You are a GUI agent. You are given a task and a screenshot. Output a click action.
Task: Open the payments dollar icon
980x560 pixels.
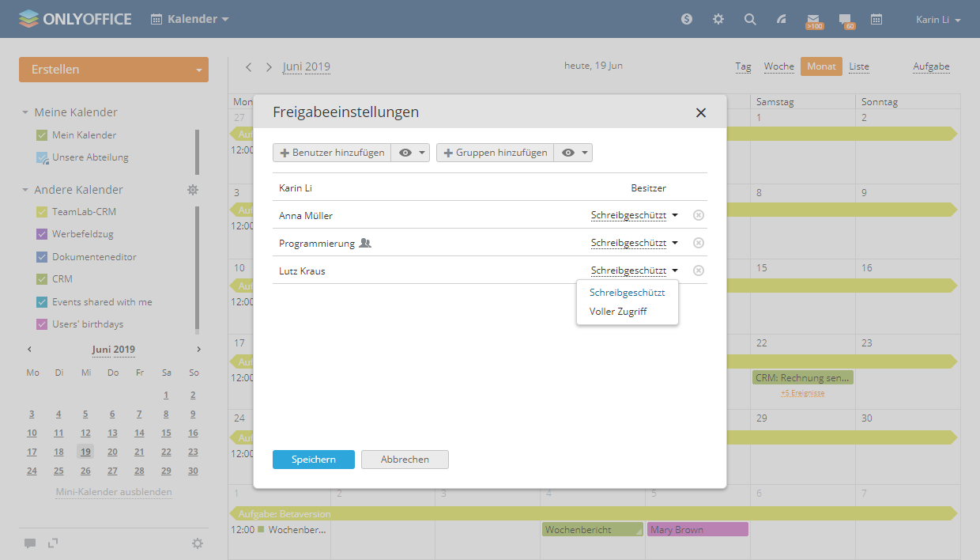coord(687,20)
